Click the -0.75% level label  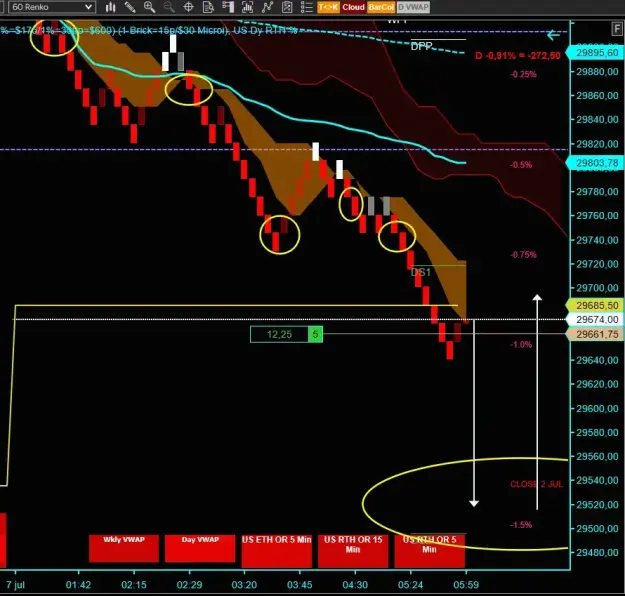[x=523, y=255]
